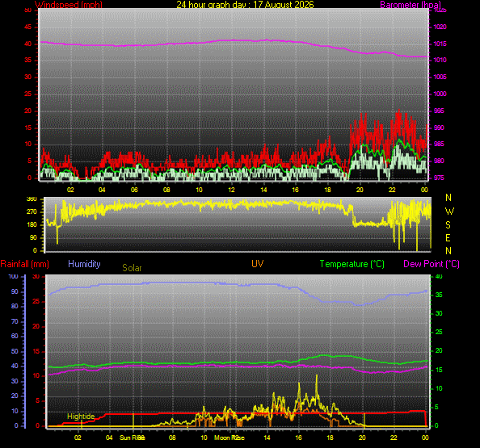This screenshot has width=480, height=448.
Task: Click the "08" hour label under the bottom graph
Action: [172, 438]
